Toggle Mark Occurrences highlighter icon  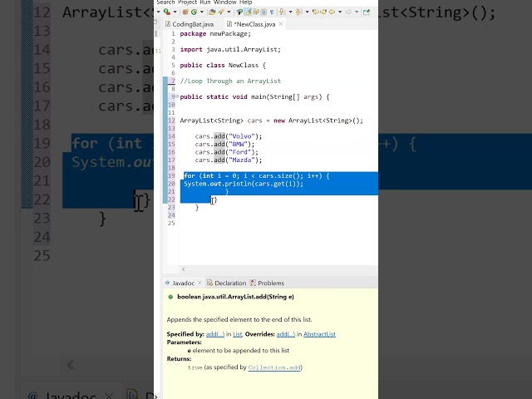(248, 12)
